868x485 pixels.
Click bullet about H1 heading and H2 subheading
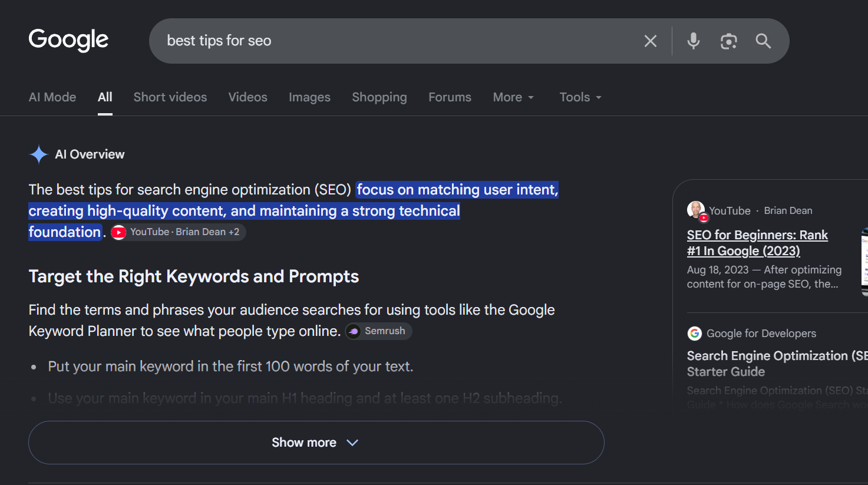(x=305, y=398)
